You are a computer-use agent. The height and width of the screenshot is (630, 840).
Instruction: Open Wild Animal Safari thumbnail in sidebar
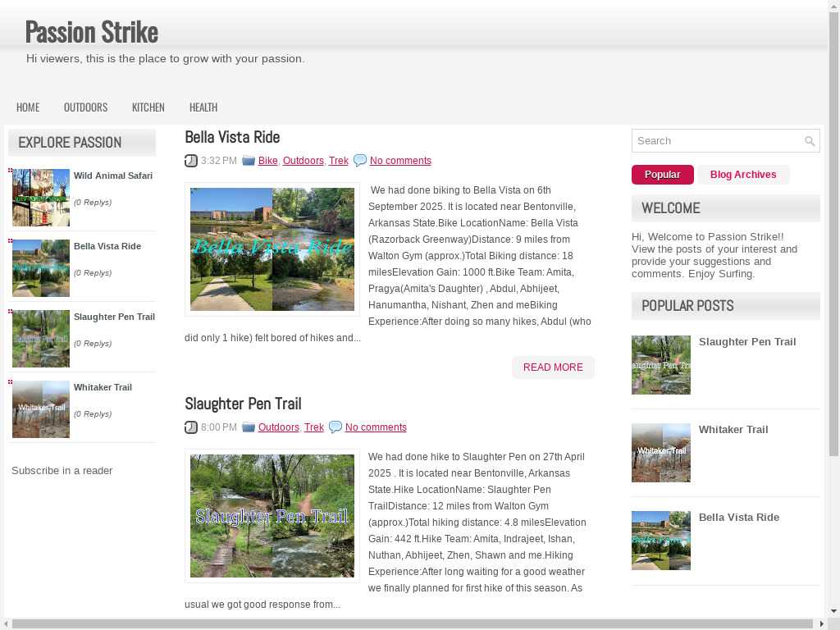point(41,198)
